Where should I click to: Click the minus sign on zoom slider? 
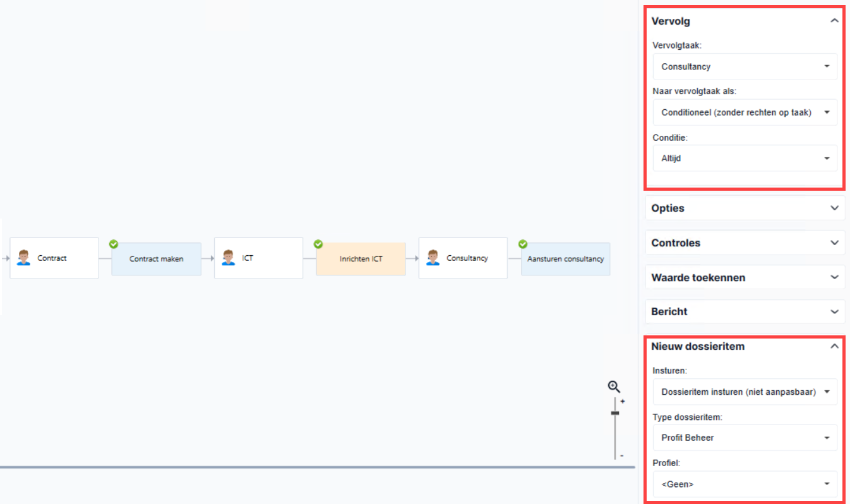[622, 455]
